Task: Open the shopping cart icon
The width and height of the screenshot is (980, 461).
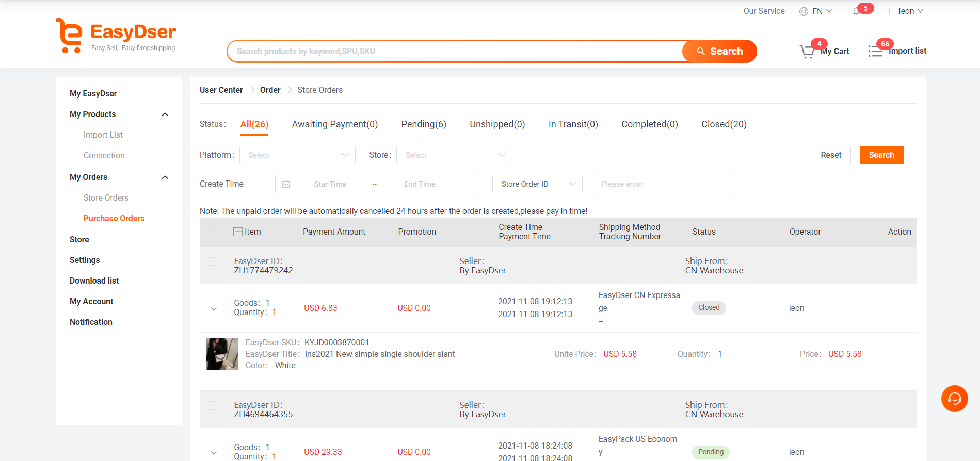Action: point(807,51)
